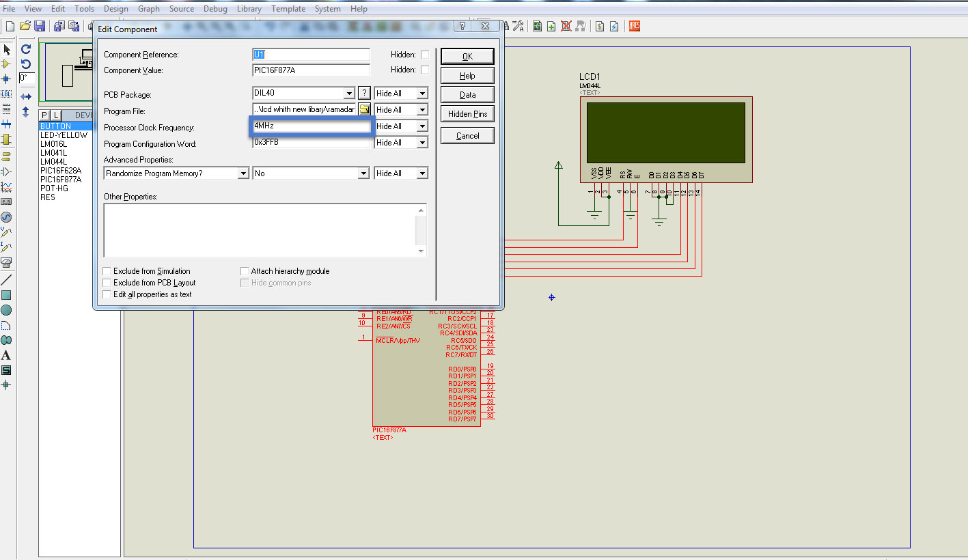
Task: Click the Save Design floppy icon
Action: (40, 26)
